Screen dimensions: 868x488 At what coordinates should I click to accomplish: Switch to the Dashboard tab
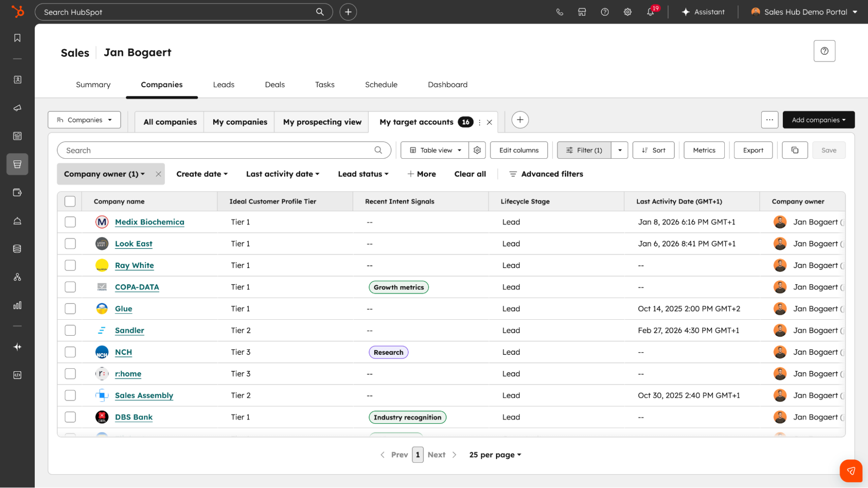tap(448, 85)
